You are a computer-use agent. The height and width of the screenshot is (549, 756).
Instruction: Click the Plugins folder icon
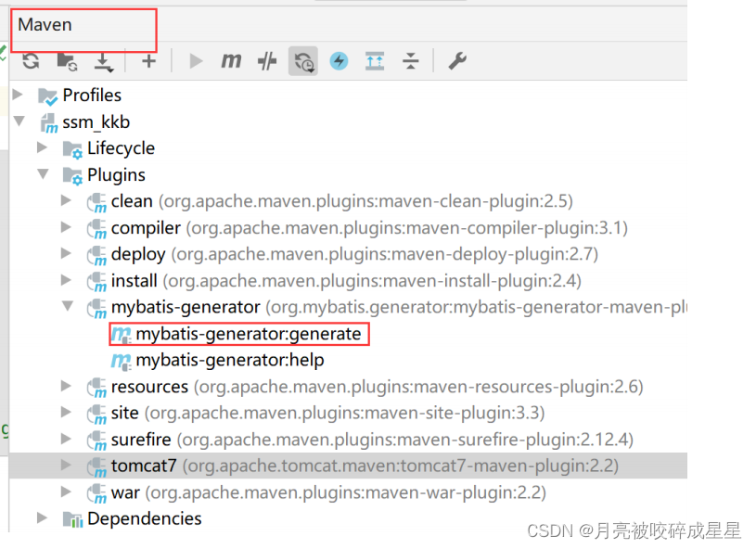pyautogui.click(x=72, y=176)
